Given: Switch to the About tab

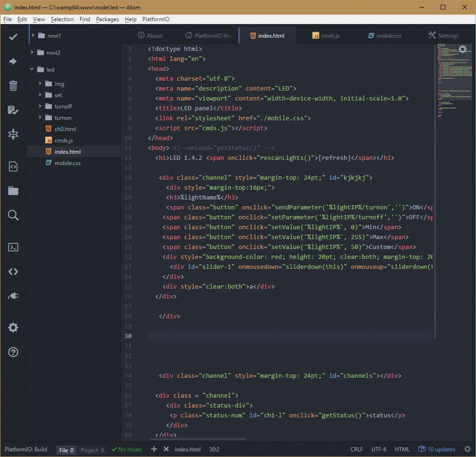Looking at the screenshot, I should (x=150, y=35).
